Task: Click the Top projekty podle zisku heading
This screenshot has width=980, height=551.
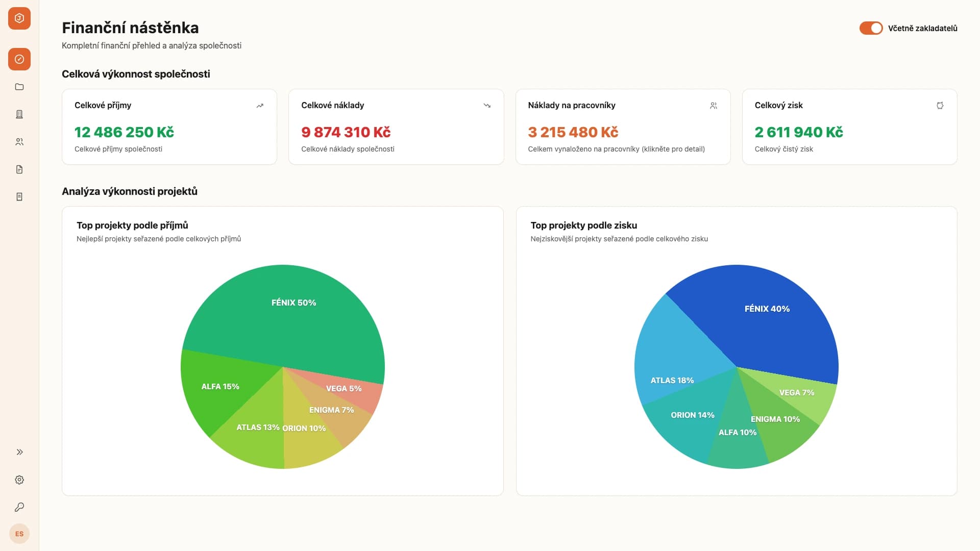Action: pos(583,225)
